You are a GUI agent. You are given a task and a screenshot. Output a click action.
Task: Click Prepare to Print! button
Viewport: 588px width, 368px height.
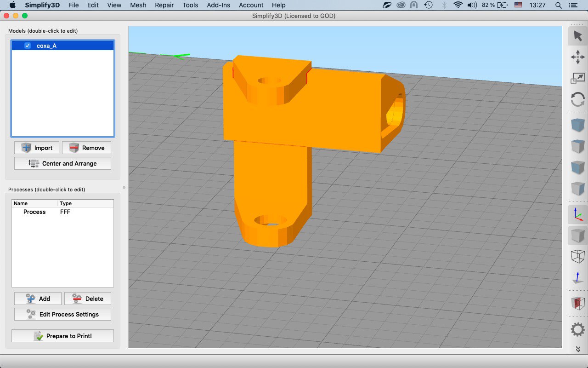pyautogui.click(x=62, y=336)
